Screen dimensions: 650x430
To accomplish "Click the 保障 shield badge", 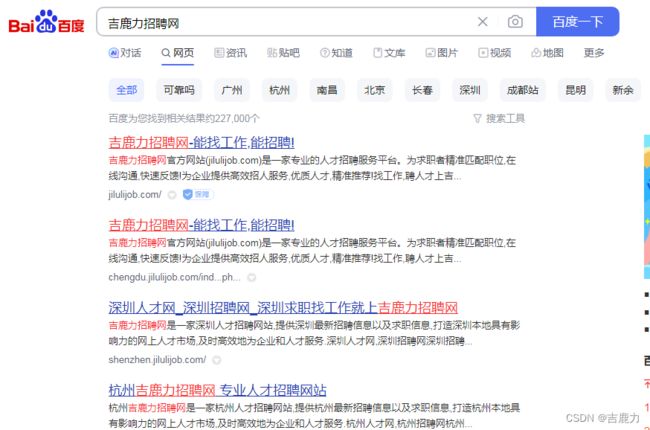I will tap(197, 194).
